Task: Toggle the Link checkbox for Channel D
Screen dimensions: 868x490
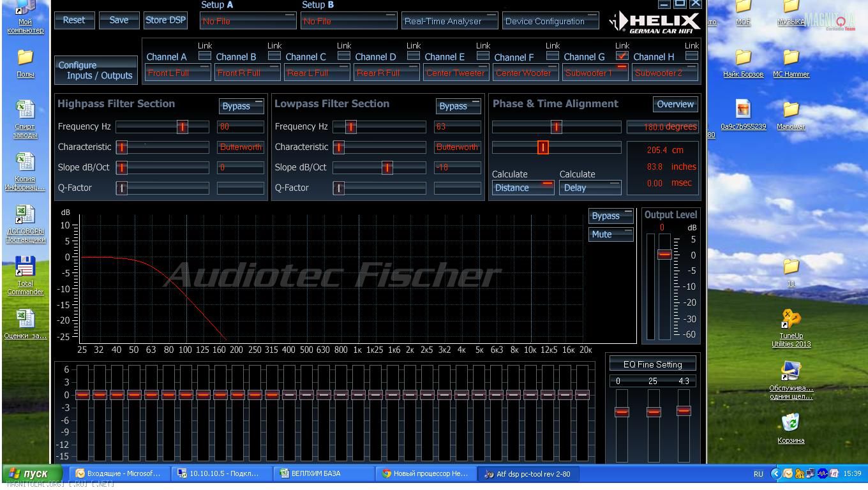Action: (413, 56)
